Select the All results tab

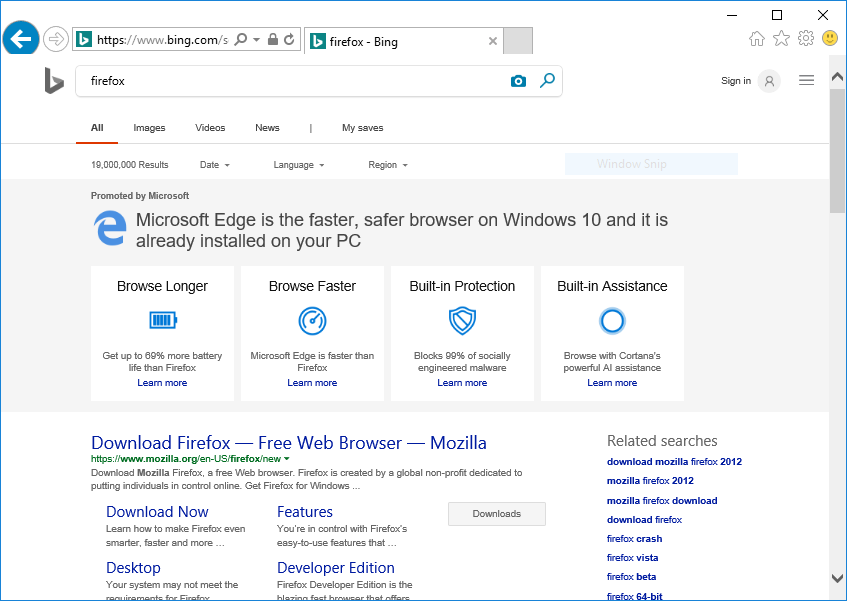[97, 128]
